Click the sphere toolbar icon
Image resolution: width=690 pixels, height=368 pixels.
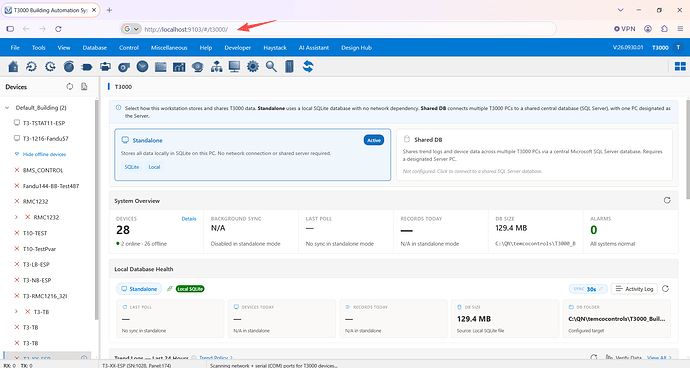pos(69,66)
